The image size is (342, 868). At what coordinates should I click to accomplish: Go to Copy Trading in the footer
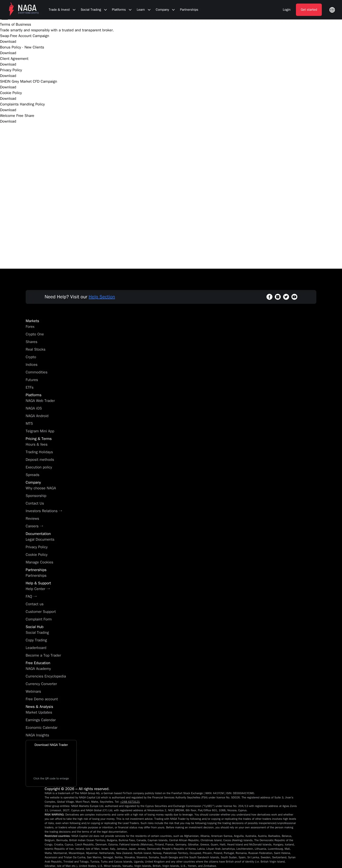[36, 640]
